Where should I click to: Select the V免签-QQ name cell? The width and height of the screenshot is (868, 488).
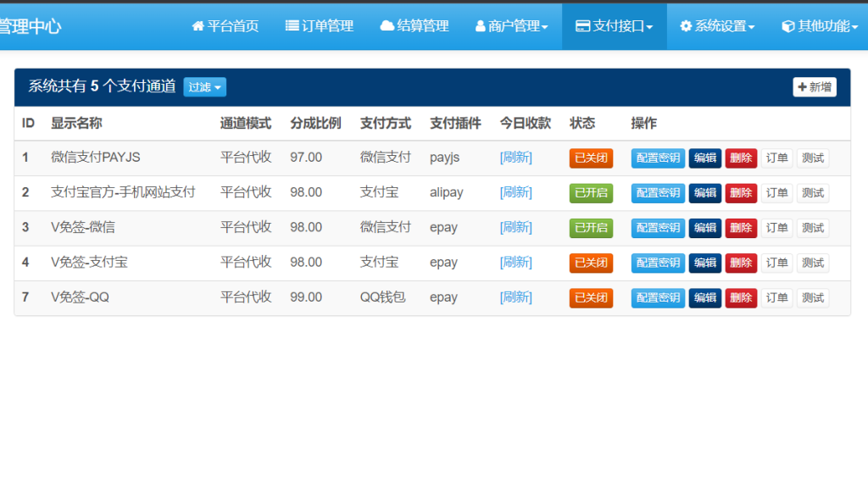point(81,297)
